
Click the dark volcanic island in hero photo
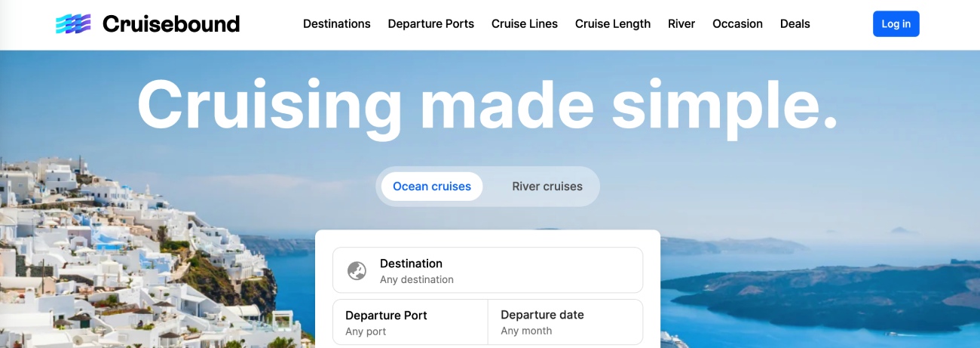pos(822,294)
